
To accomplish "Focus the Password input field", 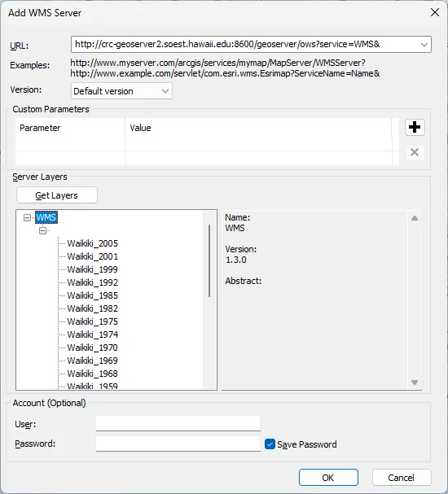I will [x=178, y=444].
